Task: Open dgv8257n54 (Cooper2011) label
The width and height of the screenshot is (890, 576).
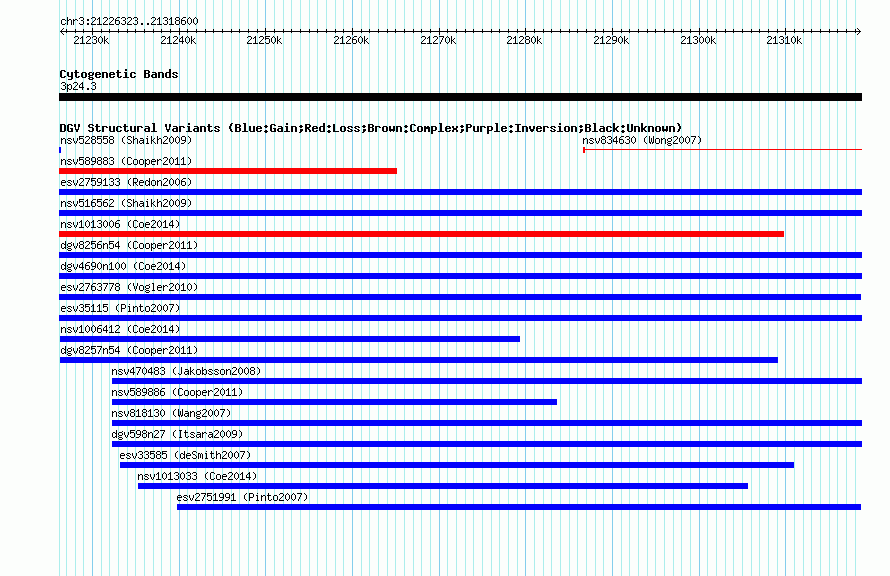Action: point(129,350)
